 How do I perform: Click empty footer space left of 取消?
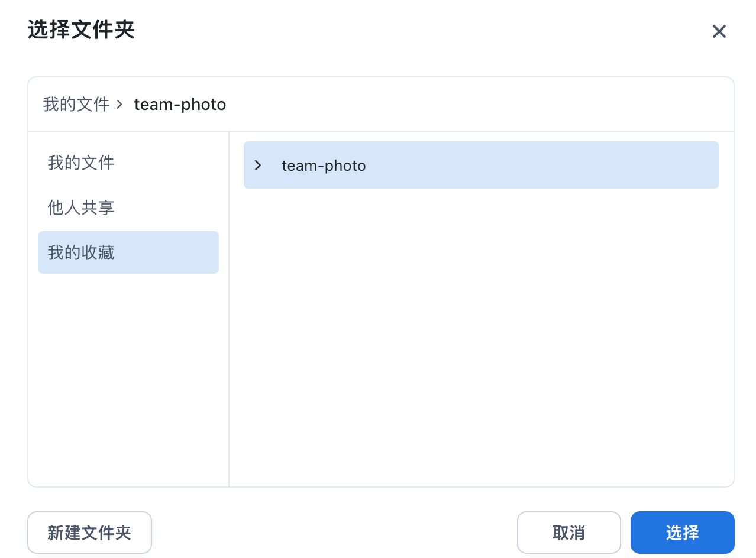pos(331,533)
